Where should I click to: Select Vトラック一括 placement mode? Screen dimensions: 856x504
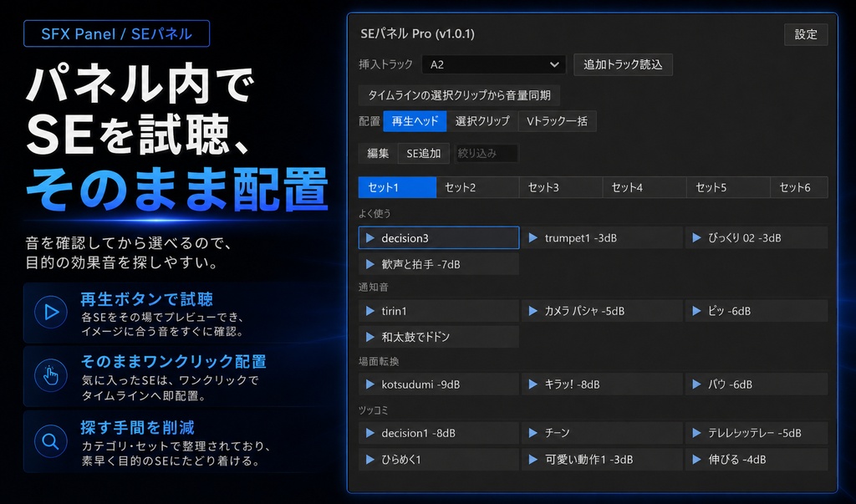(x=557, y=121)
